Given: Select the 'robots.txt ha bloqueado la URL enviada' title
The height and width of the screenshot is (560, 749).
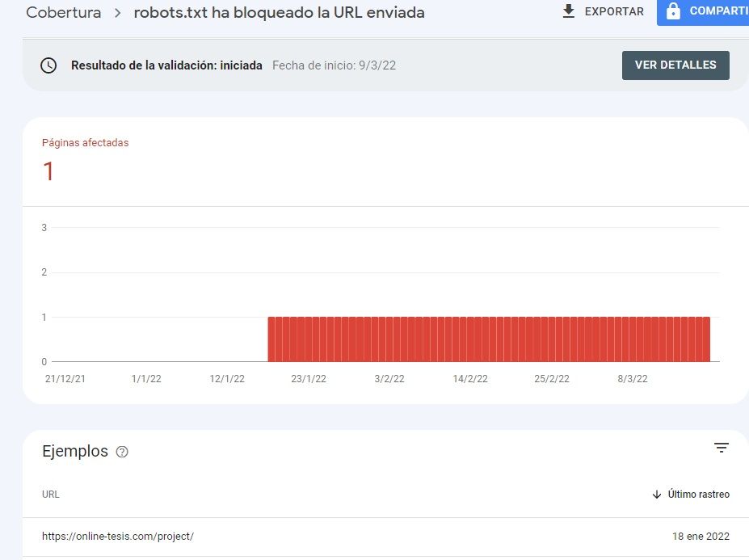Looking at the screenshot, I should (x=279, y=12).
